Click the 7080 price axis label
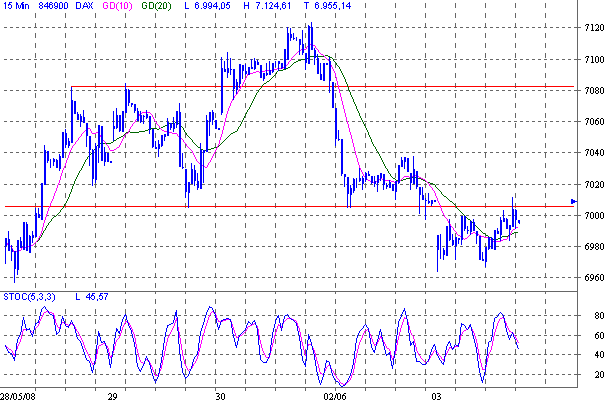The height and width of the screenshot is (405, 608). point(594,91)
